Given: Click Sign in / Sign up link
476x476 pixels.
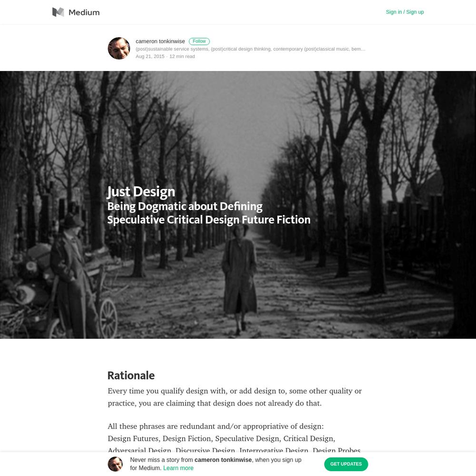Looking at the screenshot, I should (x=405, y=12).
